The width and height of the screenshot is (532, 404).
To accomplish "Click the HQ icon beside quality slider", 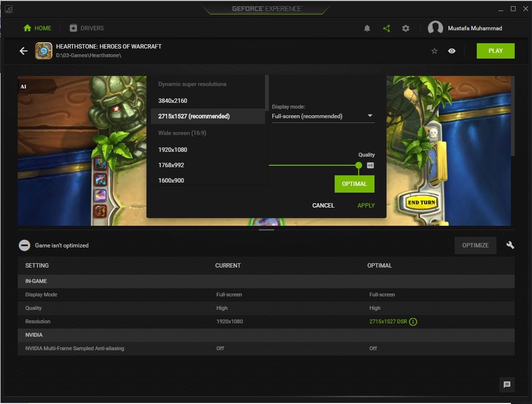I will click(370, 165).
